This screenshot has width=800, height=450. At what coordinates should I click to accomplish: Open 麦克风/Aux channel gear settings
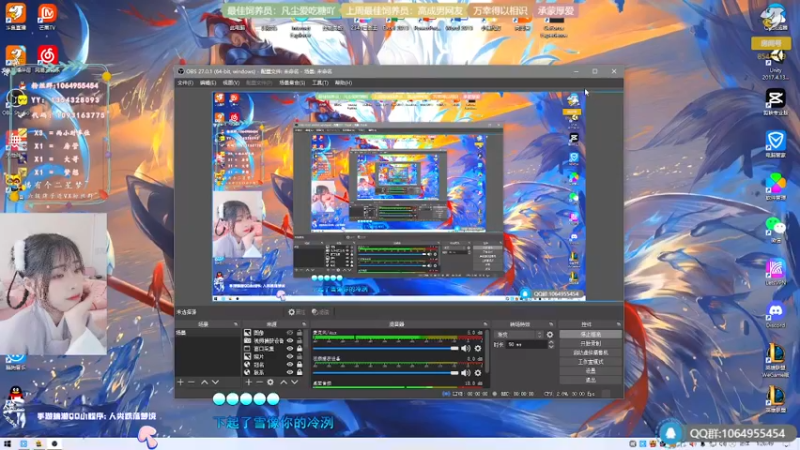pos(478,348)
